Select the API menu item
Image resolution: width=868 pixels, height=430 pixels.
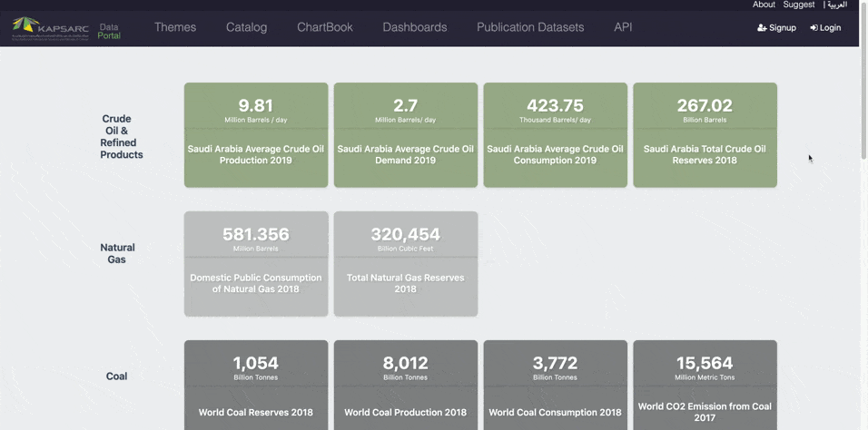[623, 27]
